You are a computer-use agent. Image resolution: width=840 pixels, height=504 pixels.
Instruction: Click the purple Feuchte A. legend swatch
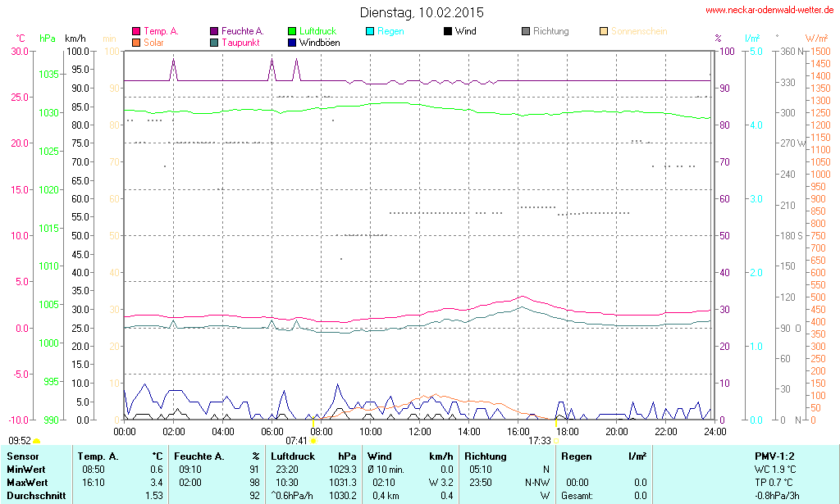point(213,32)
